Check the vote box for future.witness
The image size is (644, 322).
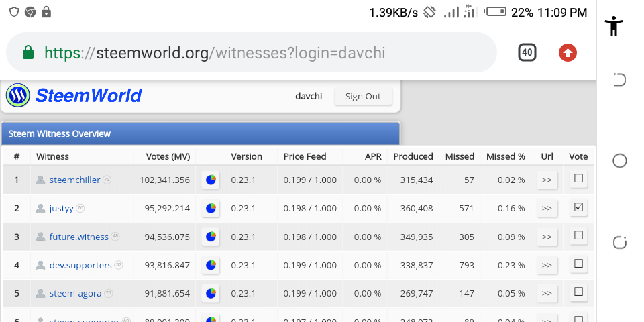[x=578, y=236]
